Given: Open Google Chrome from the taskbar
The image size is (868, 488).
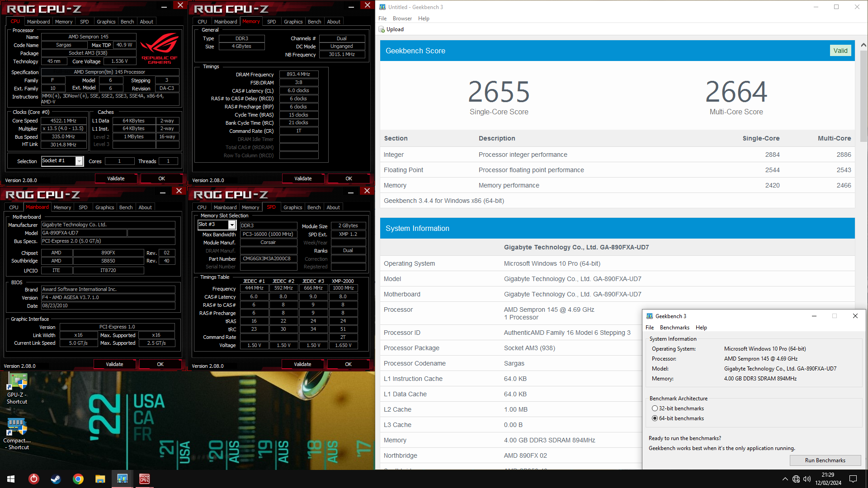Looking at the screenshot, I should click(x=78, y=479).
